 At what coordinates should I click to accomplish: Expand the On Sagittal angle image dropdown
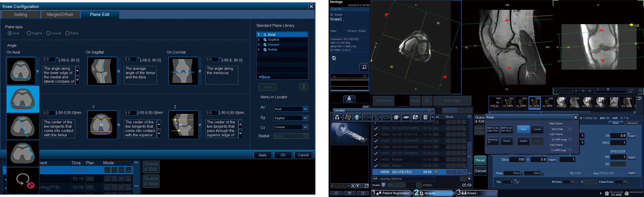point(119,71)
